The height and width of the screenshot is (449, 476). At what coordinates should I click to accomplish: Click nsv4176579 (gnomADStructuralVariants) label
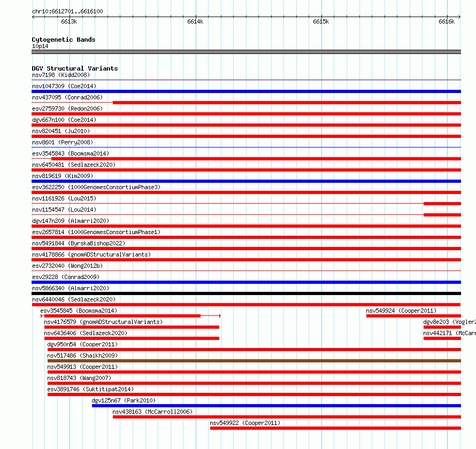tap(103, 322)
